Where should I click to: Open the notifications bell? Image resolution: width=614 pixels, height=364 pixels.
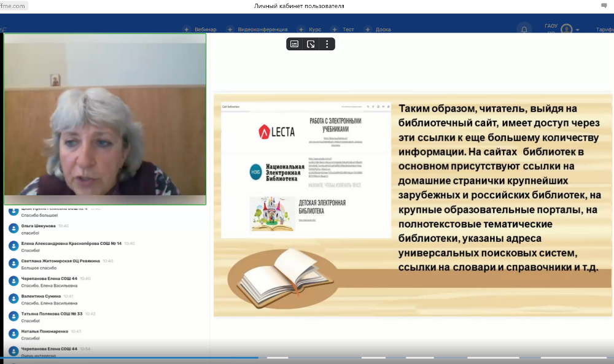[524, 29]
